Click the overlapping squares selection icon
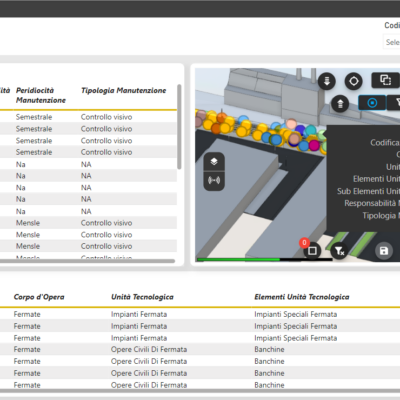Viewport: 400px width, 400px height. 386,80
